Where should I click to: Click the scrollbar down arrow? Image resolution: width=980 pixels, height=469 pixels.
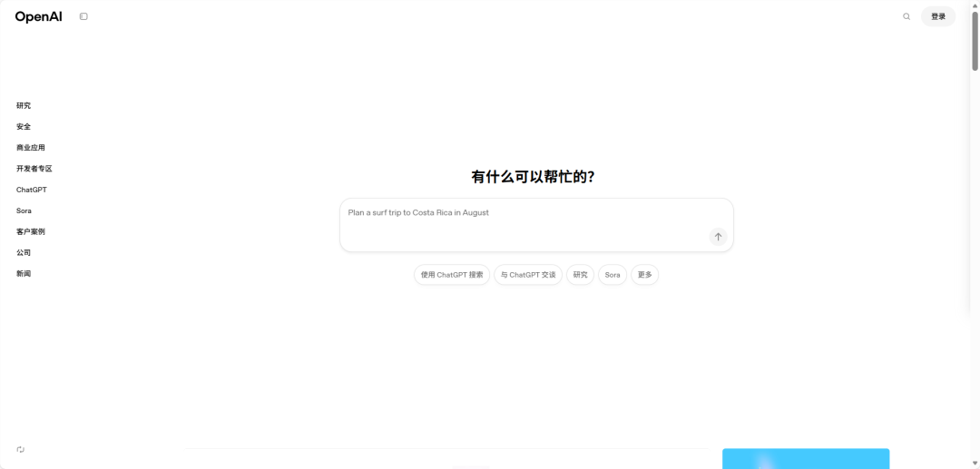tap(975, 463)
